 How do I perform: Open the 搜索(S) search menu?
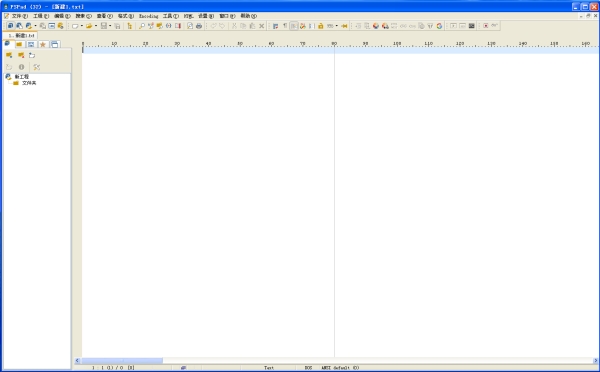click(83, 16)
